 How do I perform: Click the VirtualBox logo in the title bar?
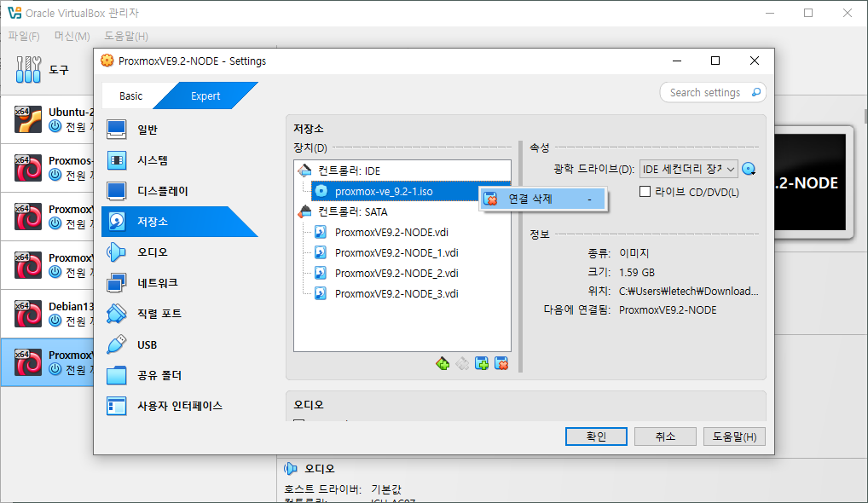coord(14,13)
